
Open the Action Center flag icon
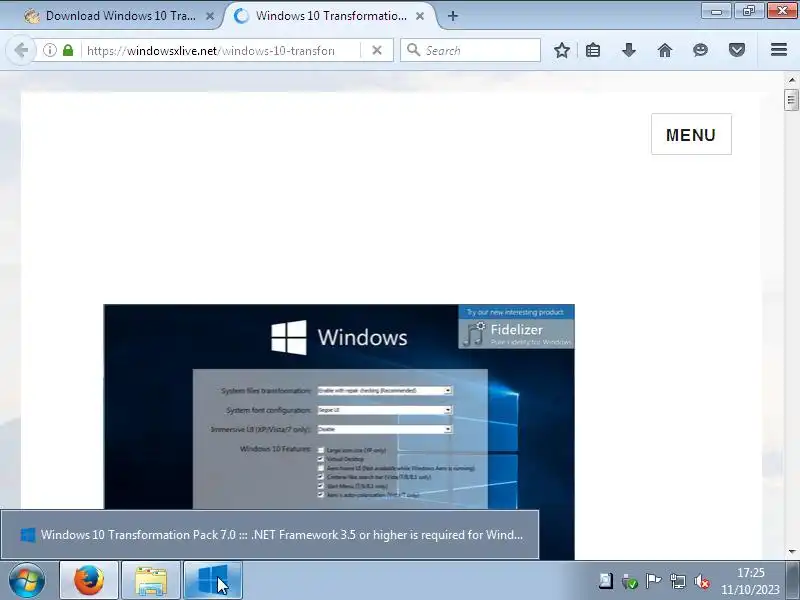(x=654, y=581)
